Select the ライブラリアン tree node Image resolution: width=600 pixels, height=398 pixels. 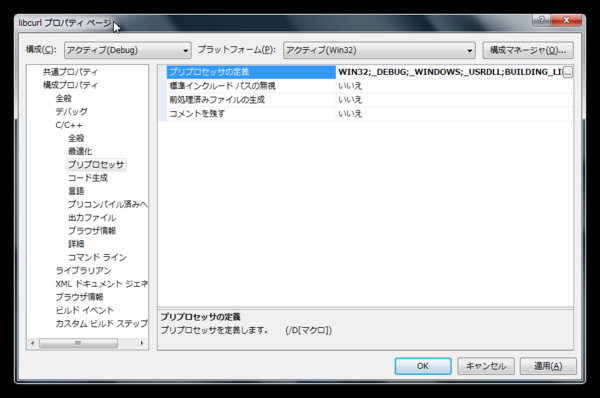click(83, 271)
